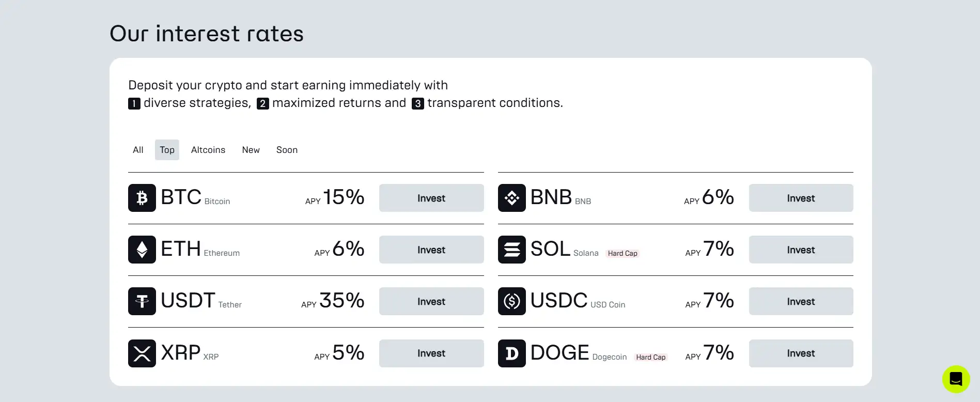Click the Ethereum ETH coin icon
980x402 pixels.
tap(142, 250)
